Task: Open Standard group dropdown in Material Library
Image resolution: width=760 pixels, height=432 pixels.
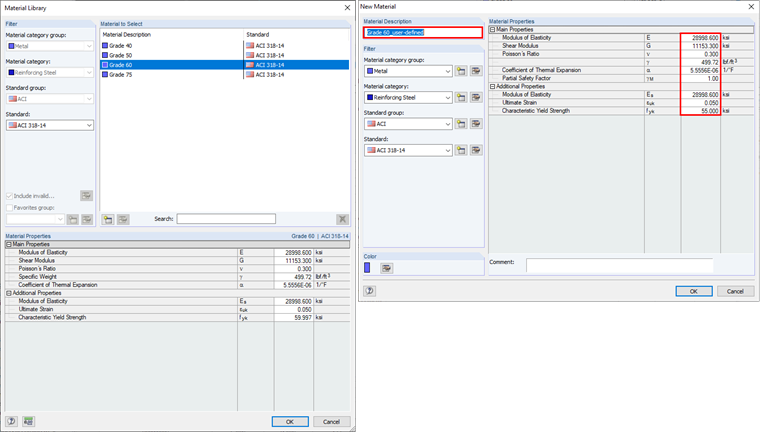Action: point(50,99)
